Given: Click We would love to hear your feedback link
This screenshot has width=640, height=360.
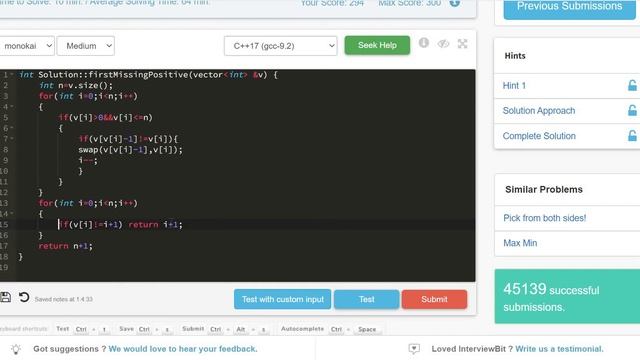Looking at the screenshot, I should pyautogui.click(x=183, y=349).
